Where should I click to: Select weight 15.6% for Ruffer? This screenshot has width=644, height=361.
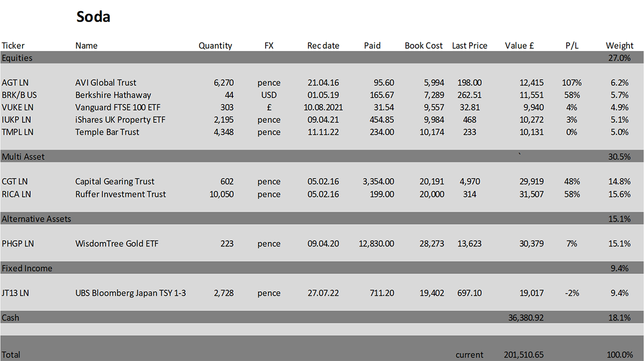[x=619, y=194]
